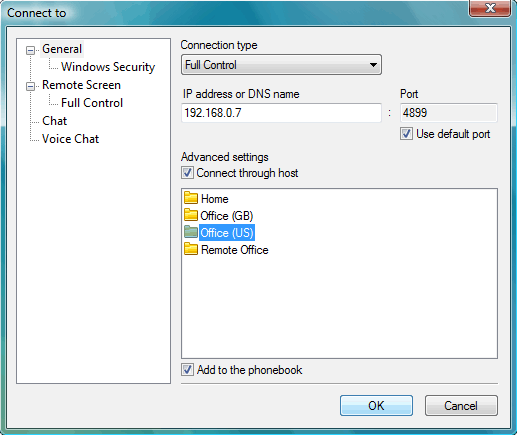Image resolution: width=517 pixels, height=435 pixels.
Task: Collapse the Remote Screen tree node
Action: tap(30, 86)
